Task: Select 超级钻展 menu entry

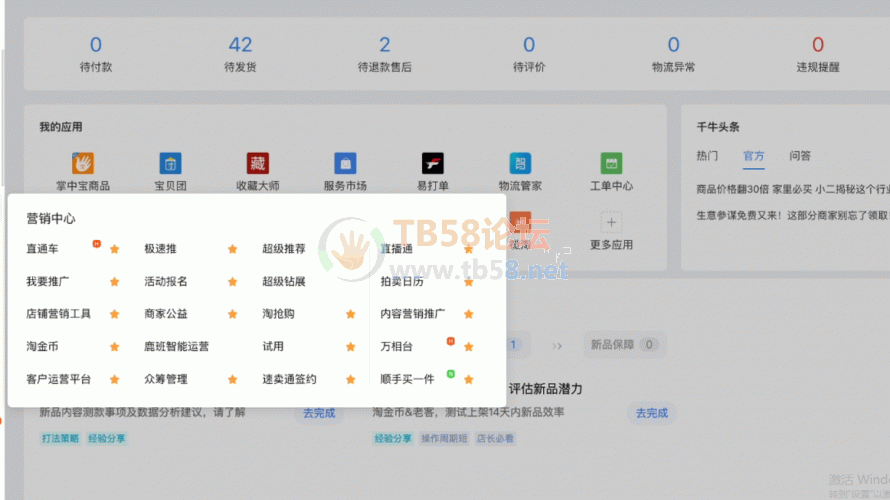Action: click(284, 281)
